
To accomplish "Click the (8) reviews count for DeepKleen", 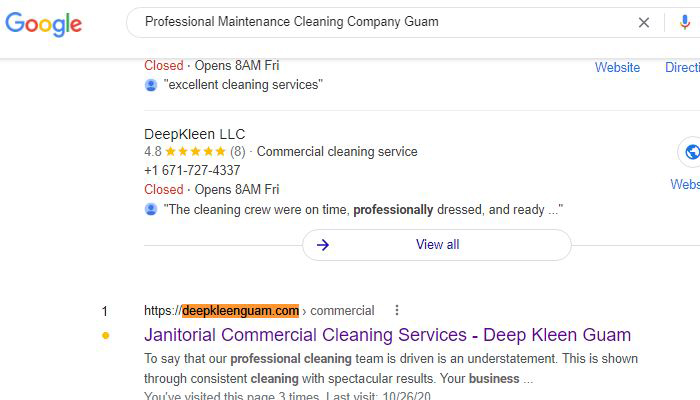I will pos(238,152).
